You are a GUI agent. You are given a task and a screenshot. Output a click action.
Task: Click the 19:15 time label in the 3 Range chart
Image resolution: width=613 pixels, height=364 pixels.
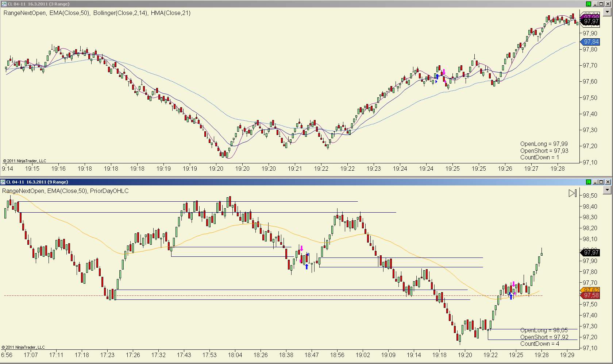32,169
